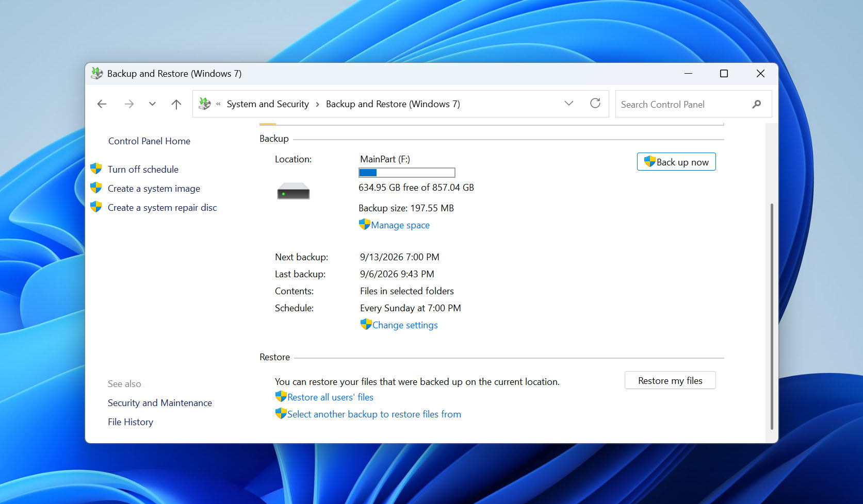Open File History link
Screen dimensions: 863x504
pyautogui.click(x=131, y=422)
